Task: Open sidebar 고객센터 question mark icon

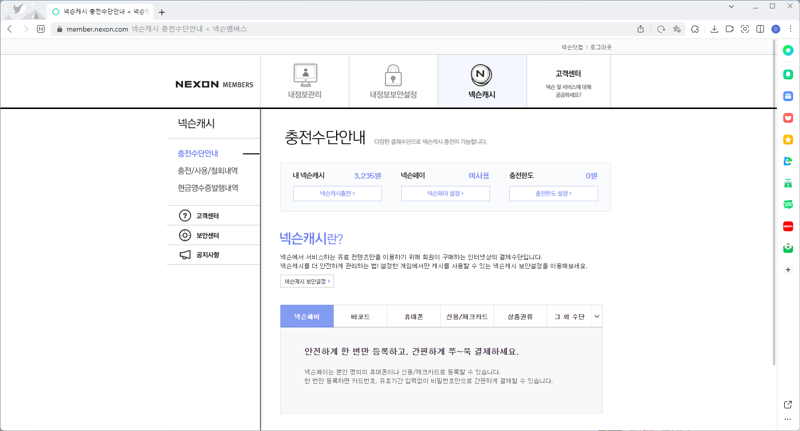Action: [x=185, y=216]
